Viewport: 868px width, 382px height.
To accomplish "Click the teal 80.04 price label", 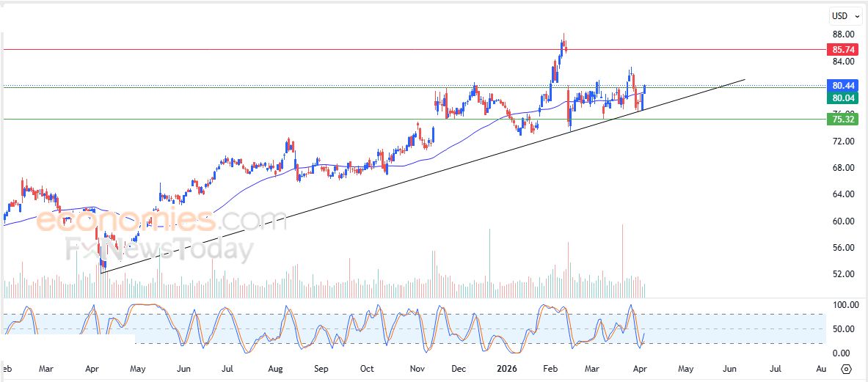I will pos(841,98).
